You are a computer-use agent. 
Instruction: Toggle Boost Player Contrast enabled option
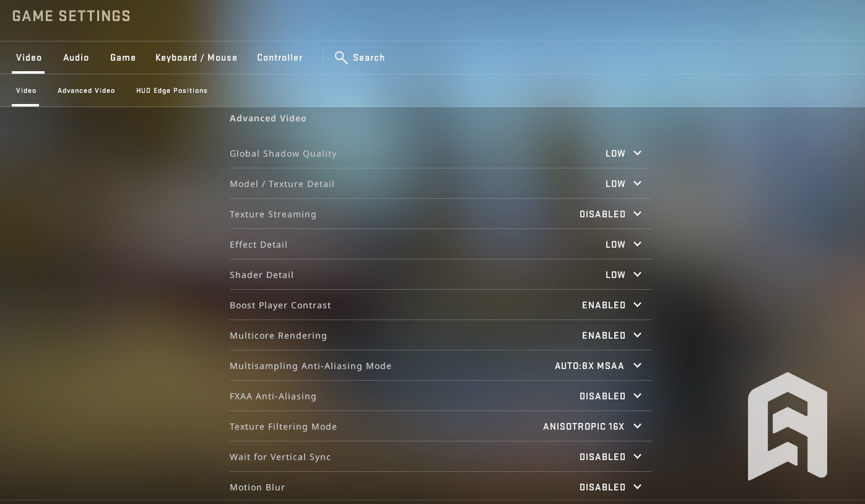604,305
